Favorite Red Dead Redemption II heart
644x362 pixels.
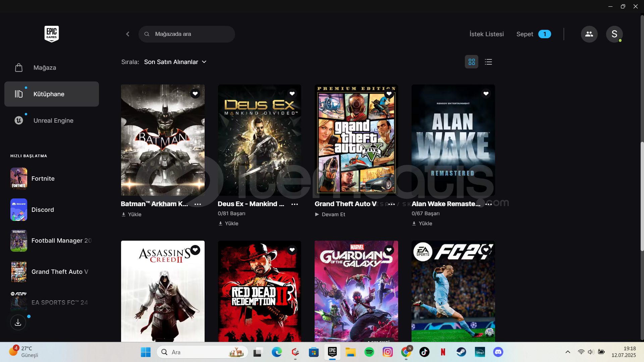292,250
